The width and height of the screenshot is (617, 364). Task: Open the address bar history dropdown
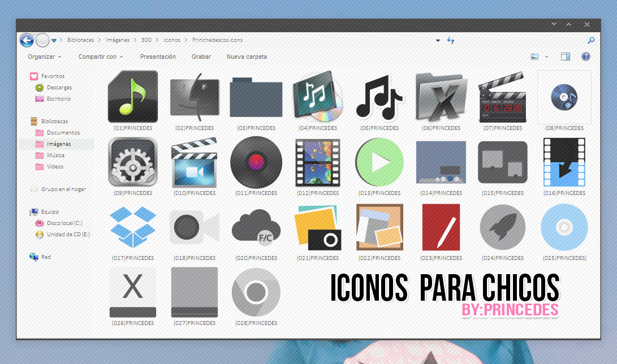pyautogui.click(x=438, y=41)
